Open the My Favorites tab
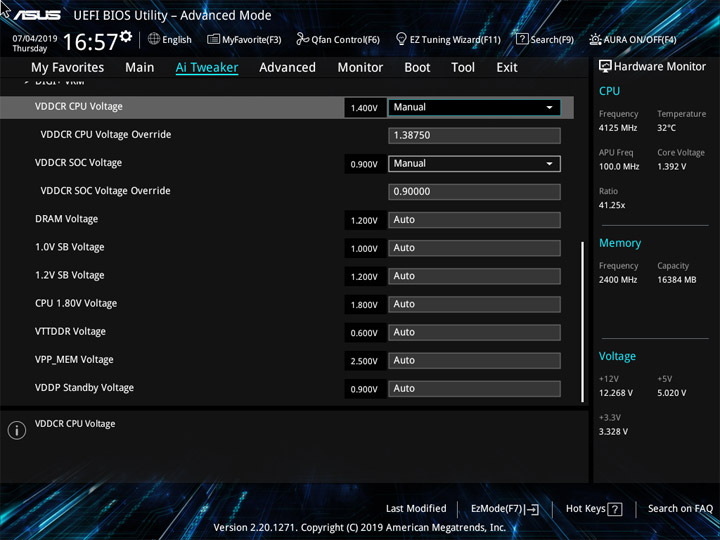Viewport: 720px width, 540px height. click(68, 68)
